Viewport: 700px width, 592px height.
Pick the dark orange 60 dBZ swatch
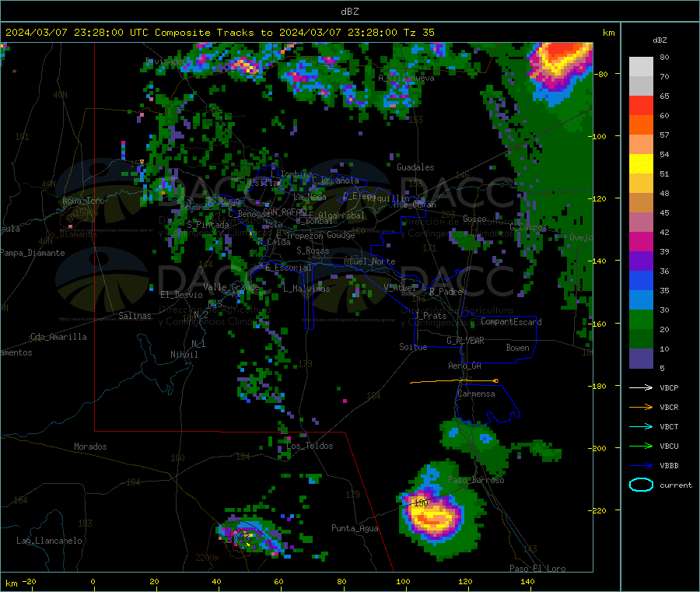(x=641, y=125)
